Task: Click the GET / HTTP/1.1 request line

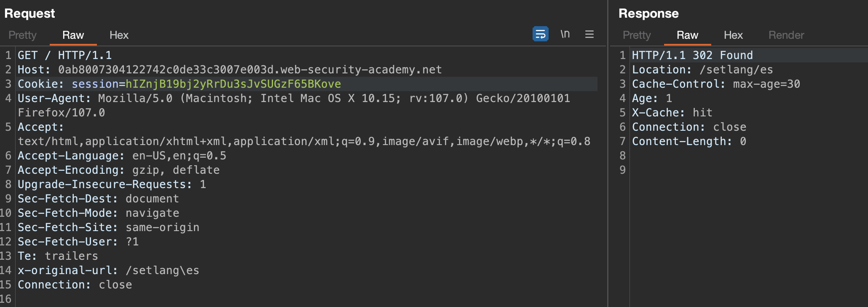Action: (64, 55)
